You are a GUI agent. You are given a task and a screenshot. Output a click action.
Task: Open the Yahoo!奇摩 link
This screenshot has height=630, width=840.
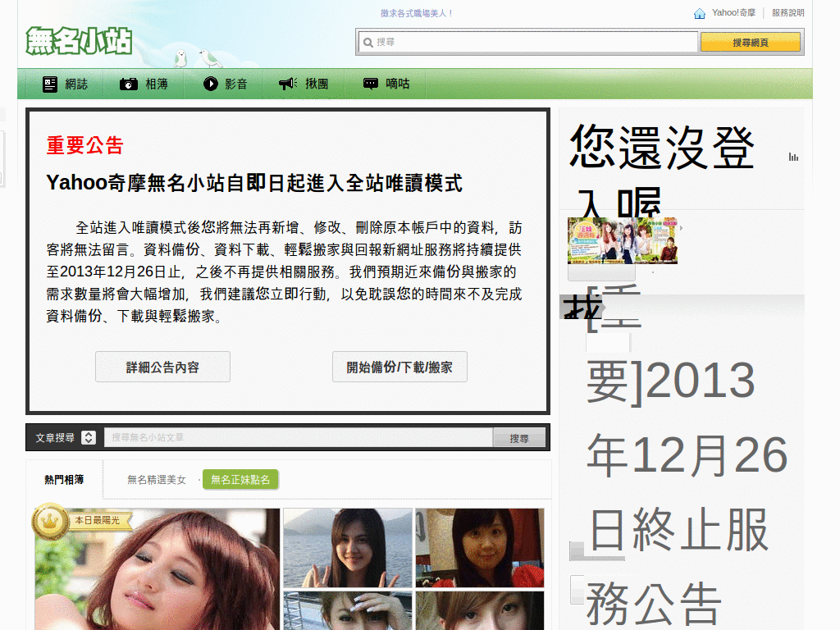tap(733, 13)
